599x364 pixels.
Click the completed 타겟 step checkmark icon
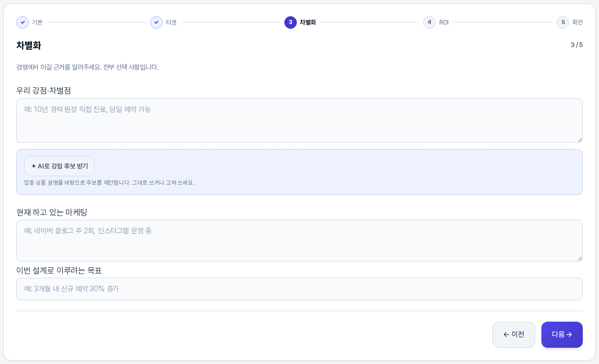click(157, 22)
